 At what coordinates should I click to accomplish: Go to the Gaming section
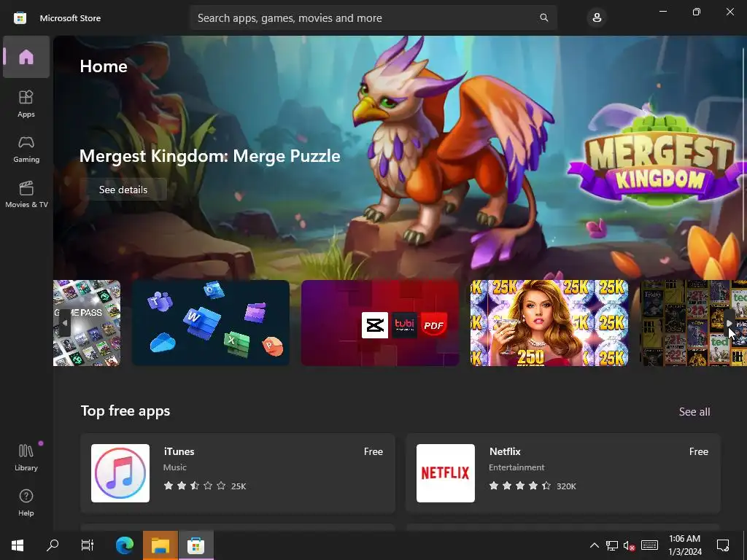coord(26,149)
